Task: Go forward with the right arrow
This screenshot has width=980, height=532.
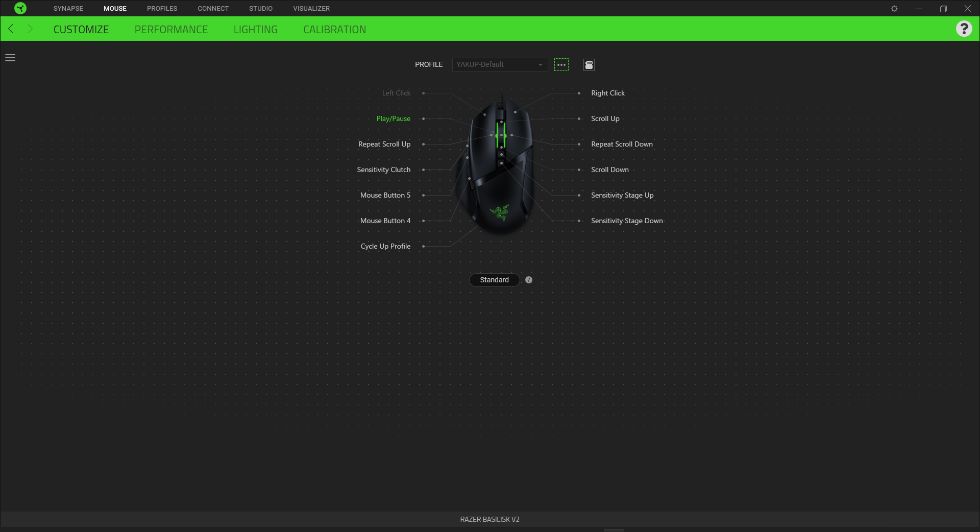Action: click(x=30, y=29)
